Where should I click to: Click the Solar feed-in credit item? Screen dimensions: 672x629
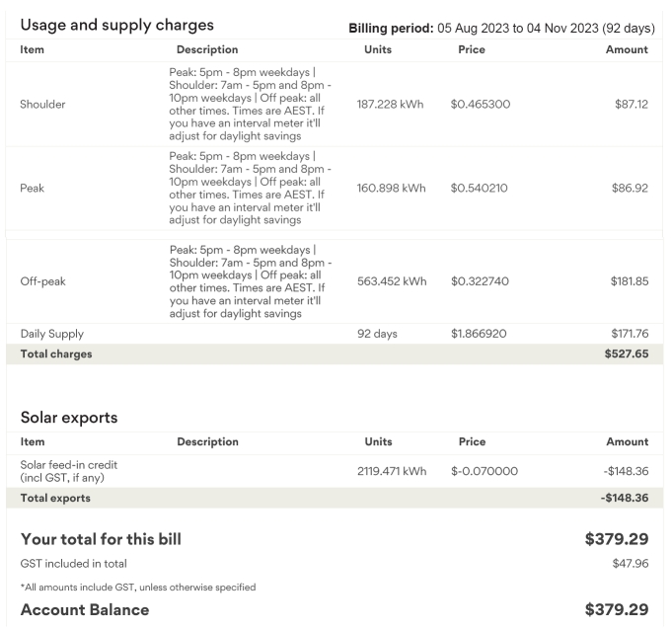[61, 471]
